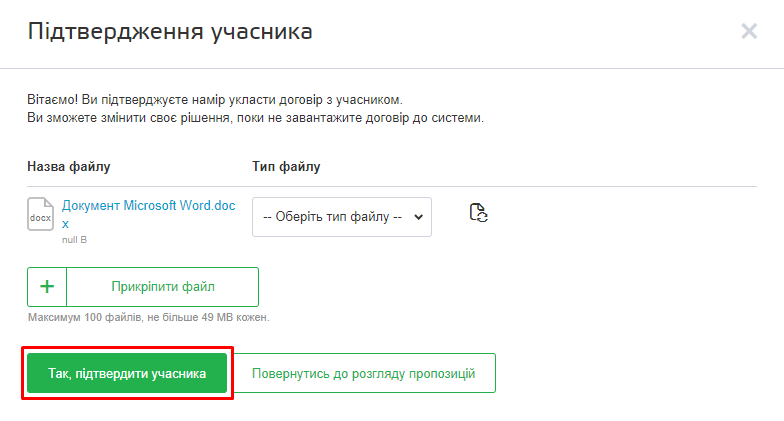
Task: Click the 'Вітаємо!' greeting line
Action: pos(214,100)
